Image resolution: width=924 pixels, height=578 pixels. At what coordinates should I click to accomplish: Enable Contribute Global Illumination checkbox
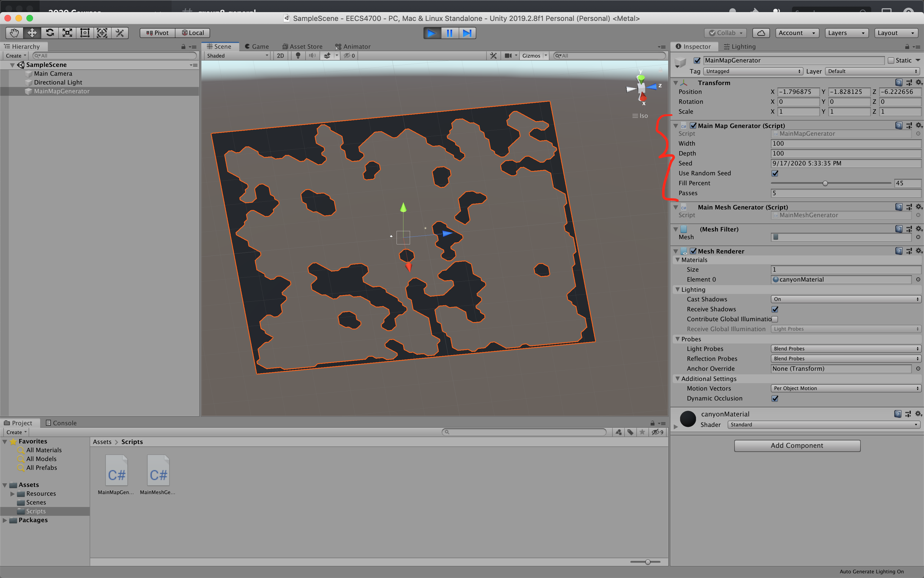(x=775, y=319)
